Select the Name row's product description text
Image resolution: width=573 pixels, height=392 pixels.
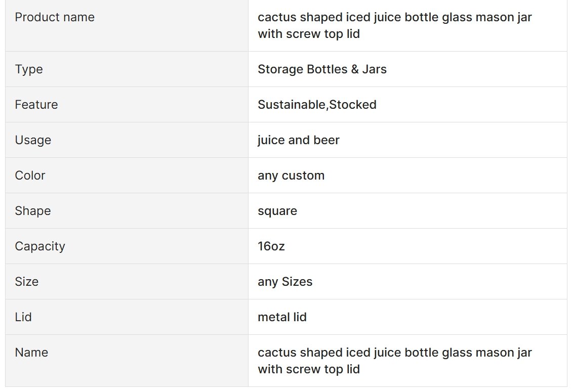point(395,361)
